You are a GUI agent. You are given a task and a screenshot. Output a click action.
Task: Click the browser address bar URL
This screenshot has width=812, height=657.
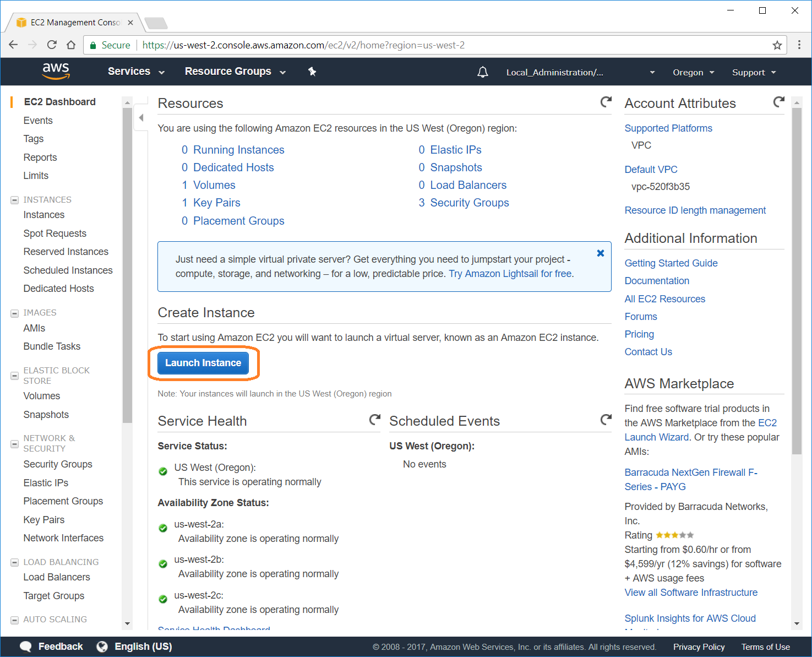point(303,45)
